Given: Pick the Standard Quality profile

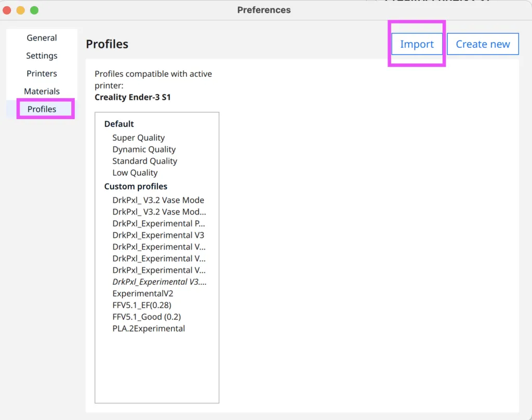Looking at the screenshot, I should tap(144, 161).
